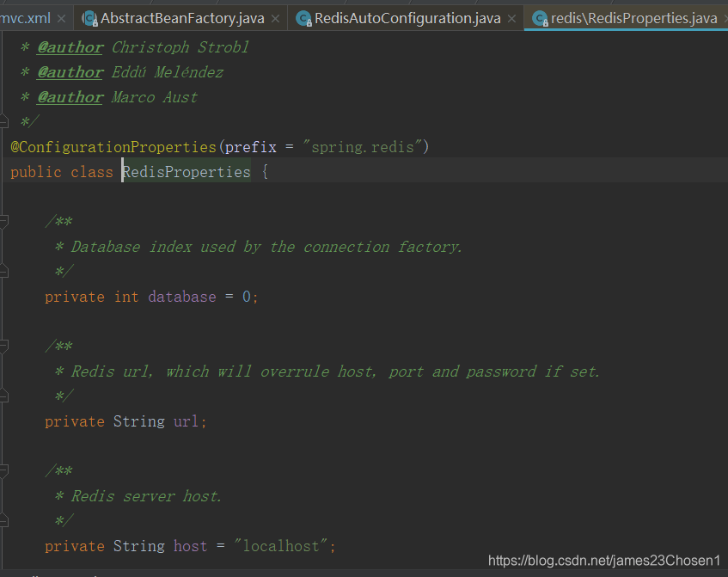Image resolution: width=728 pixels, height=577 pixels.
Task: Click the prefix attribute in the annotation
Action: (x=251, y=147)
